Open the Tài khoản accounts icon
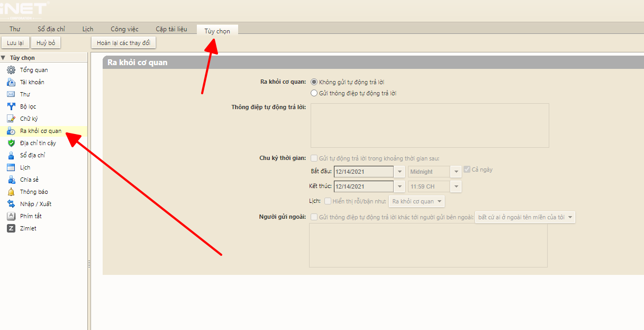 [x=11, y=82]
